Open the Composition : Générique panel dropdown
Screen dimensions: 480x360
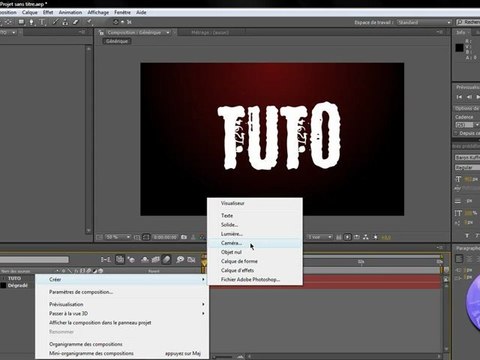point(168,33)
